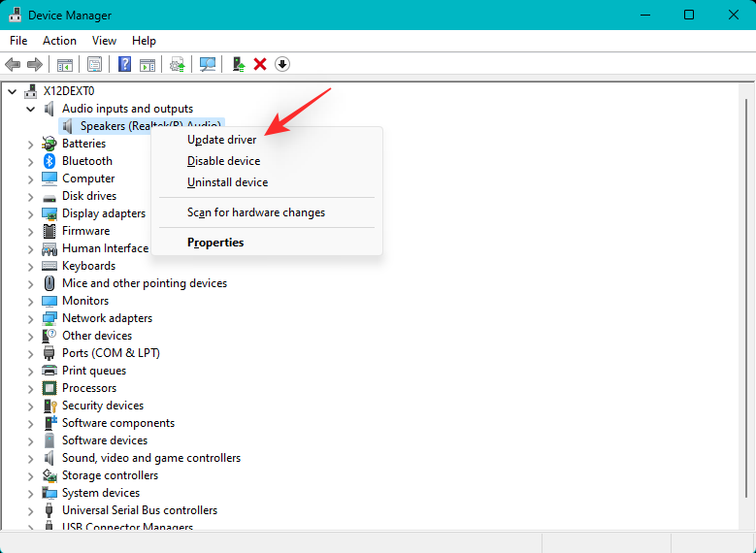Click the Computer category icon
The image size is (756, 553).
pos(49,179)
